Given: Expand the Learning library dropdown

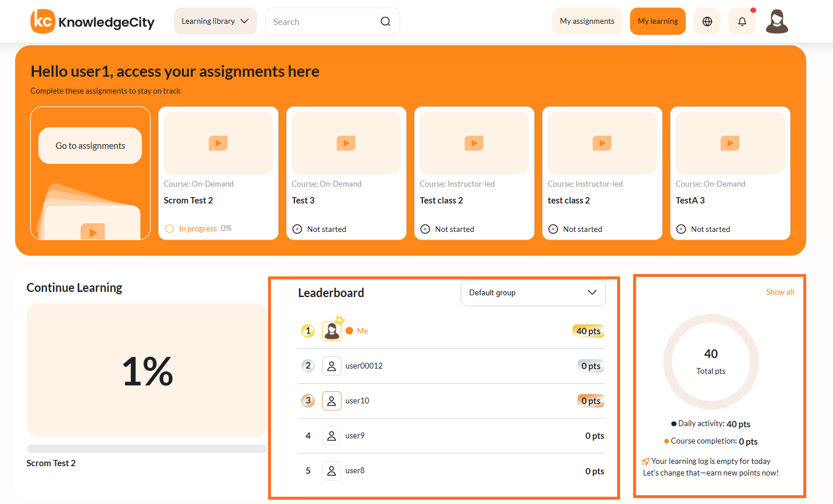Looking at the screenshot, I should (x=215, y=22).
